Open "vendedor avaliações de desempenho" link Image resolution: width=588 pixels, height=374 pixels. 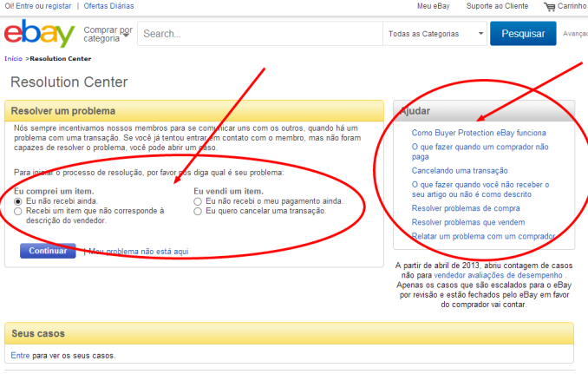pyautogui.click(x=498, y=275)
